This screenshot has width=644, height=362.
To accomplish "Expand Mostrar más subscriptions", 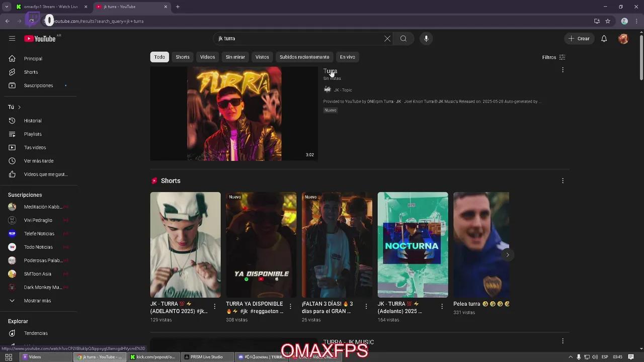I will coord(38,301).
